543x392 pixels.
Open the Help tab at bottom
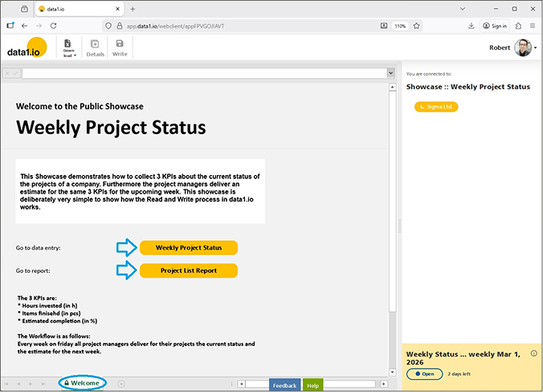[312, 386]
